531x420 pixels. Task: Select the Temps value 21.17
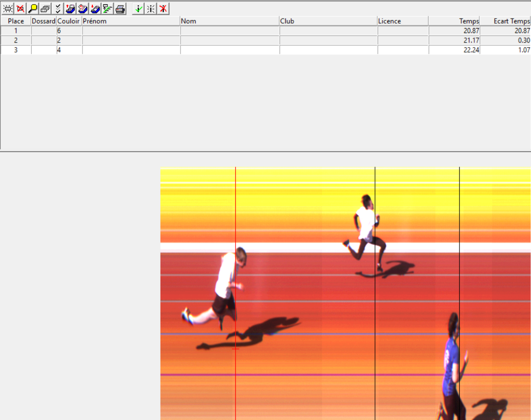pos(454,40)
